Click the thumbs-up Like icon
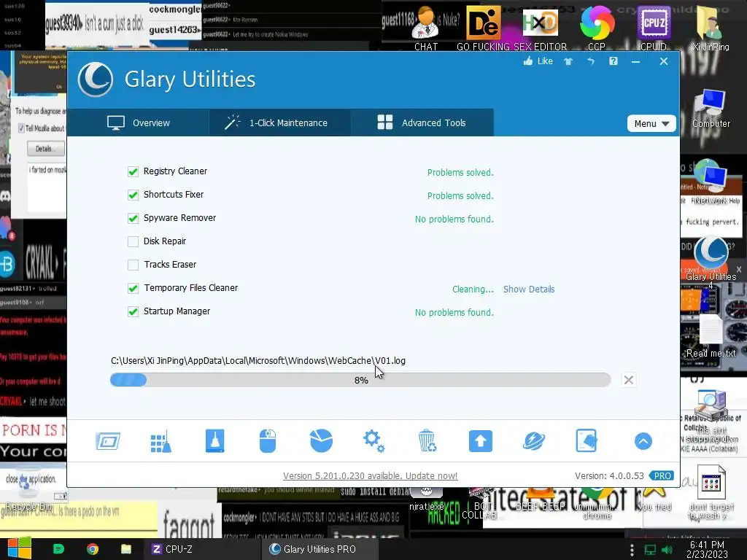Screen dimensions: 747x560 [x=528, y=61]
